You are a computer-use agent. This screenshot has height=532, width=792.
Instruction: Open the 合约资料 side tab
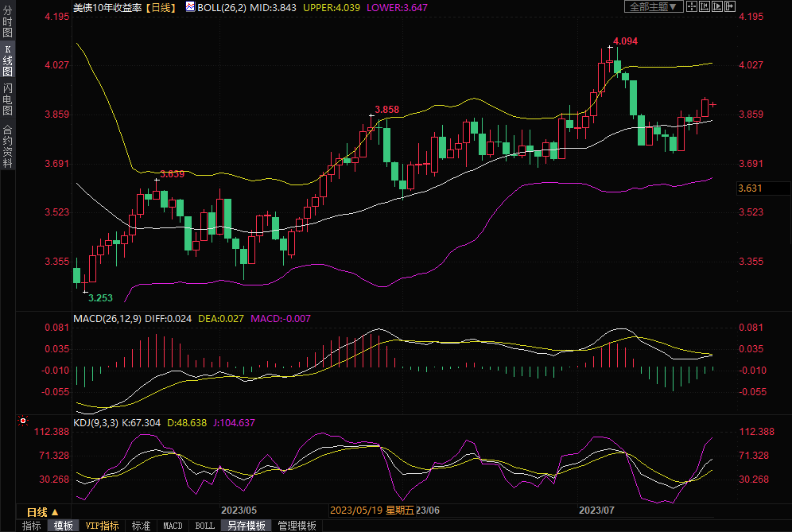click(x=7, y=146)
